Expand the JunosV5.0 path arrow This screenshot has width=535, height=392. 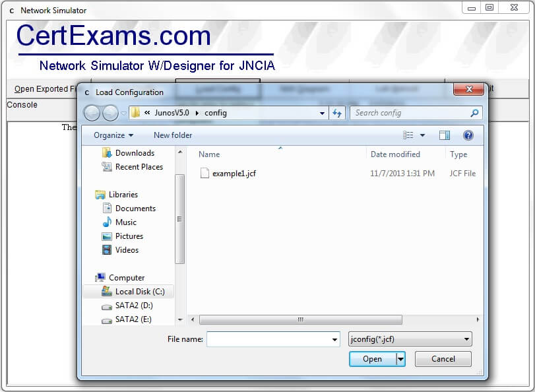(197, 113)
